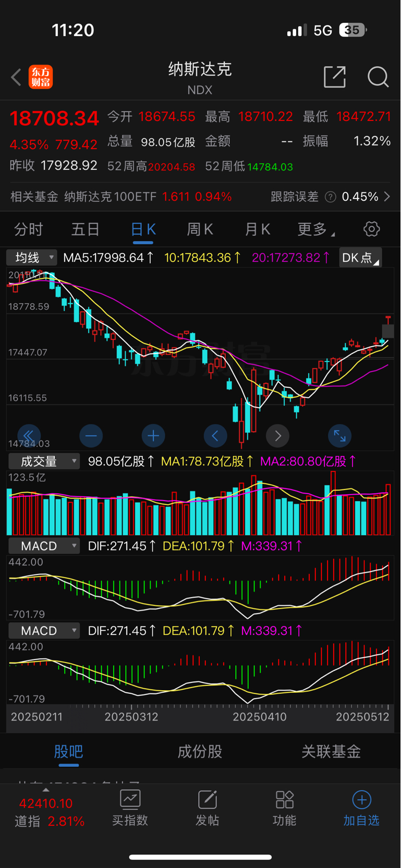Tap MA5:17998.64 value

tap(108, 258)
